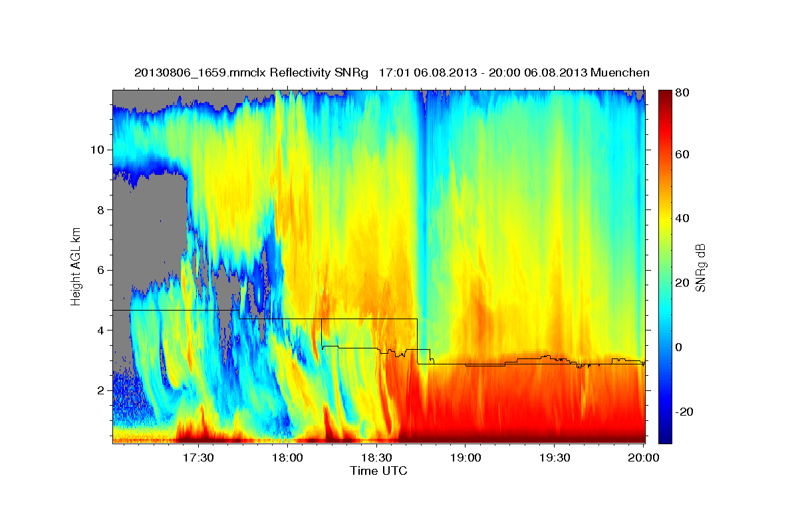Click the green middle section of the colorbar

pos(665,266)
